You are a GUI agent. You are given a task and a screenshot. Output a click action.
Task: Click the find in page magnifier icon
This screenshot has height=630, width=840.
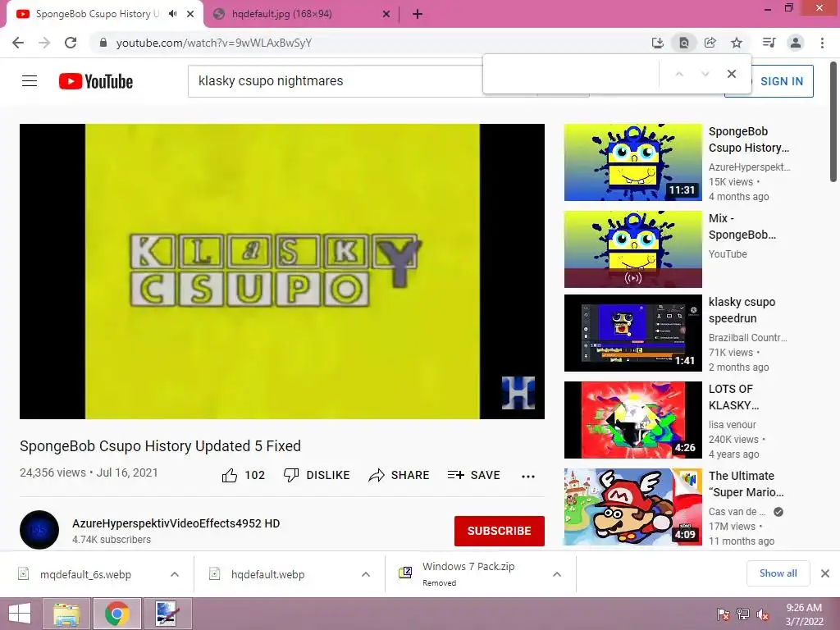(x=683, y=43)
